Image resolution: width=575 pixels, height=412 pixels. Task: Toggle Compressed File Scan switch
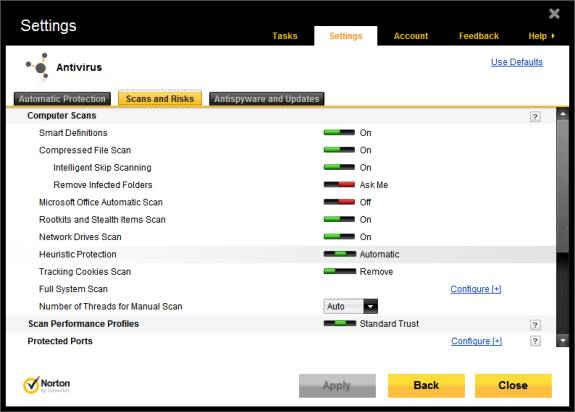(339, 150)
